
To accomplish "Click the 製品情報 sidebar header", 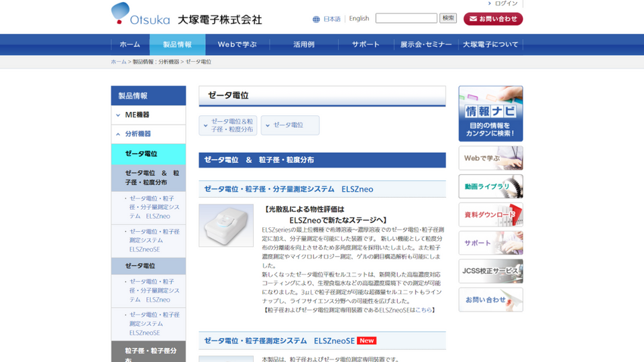I will [x=148, y=96].
